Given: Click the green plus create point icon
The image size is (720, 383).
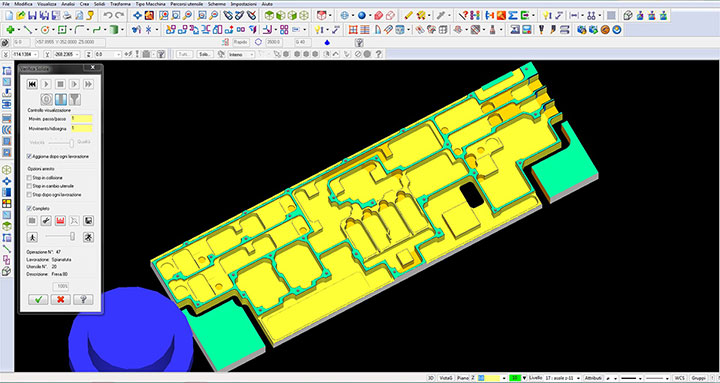Looking at the screenshot, I should (10, 30).
